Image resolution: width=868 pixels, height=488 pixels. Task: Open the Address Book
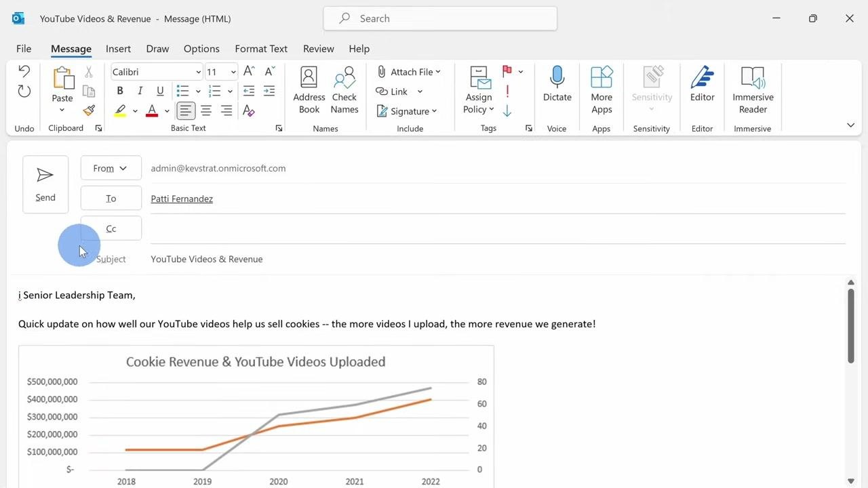(x=309, y=90)
